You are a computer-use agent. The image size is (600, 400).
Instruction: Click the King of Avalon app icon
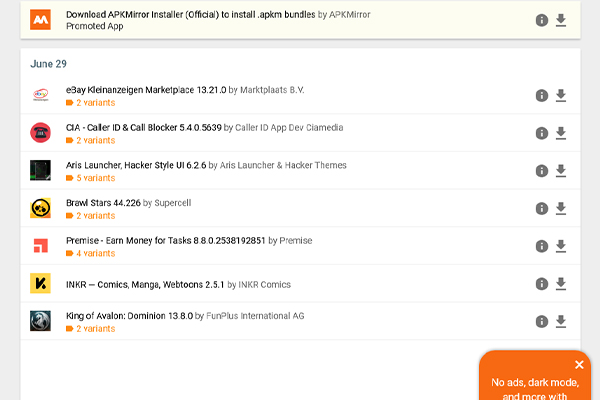point(40,321)
